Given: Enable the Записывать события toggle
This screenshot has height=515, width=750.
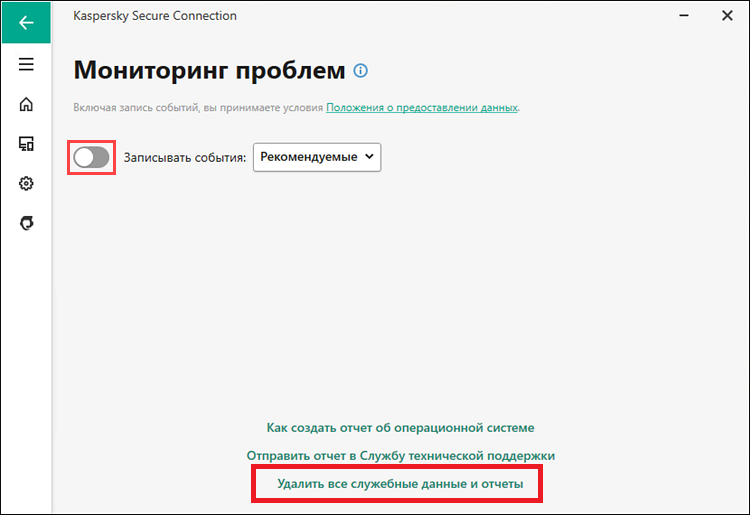Looking at the screenshot, I should 91,157.
